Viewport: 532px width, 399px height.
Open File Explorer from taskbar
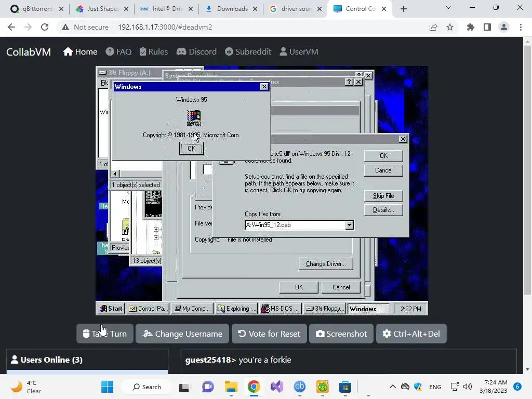click(231, 387)
